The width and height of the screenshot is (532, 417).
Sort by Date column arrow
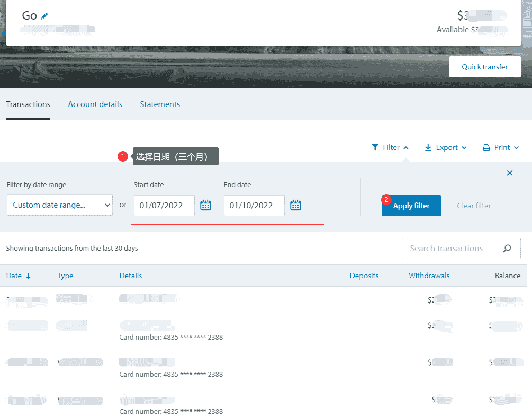click(28, 276)
